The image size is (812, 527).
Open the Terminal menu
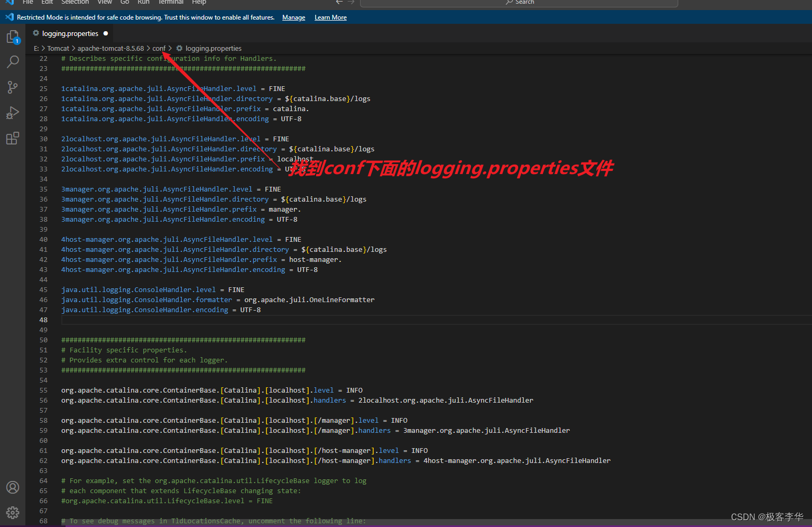tap(170, 3)
